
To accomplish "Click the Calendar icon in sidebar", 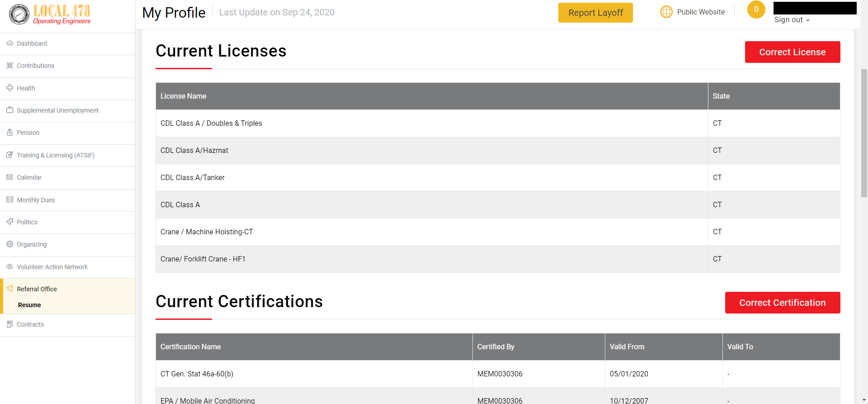I will coord(9,177).
